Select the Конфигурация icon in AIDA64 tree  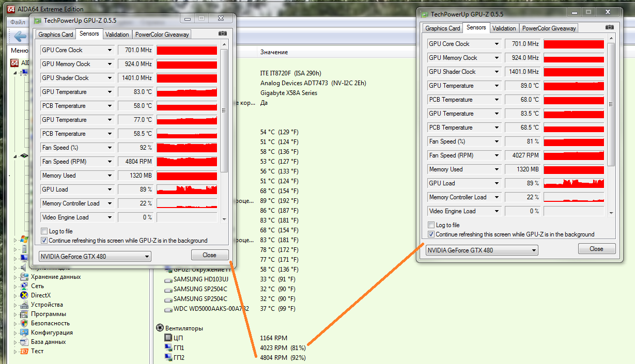[x=23, y=333]
